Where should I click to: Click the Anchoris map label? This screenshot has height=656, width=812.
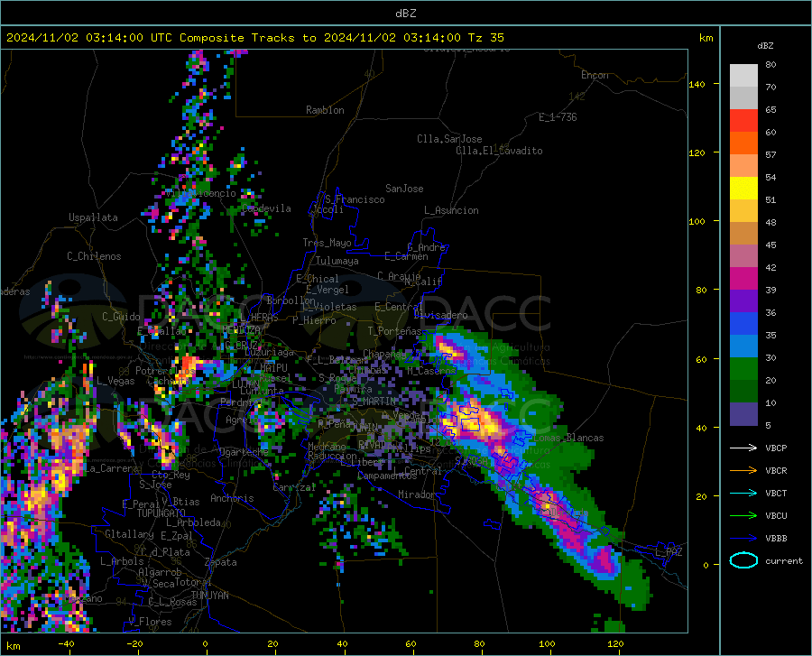tap(232, 499)
